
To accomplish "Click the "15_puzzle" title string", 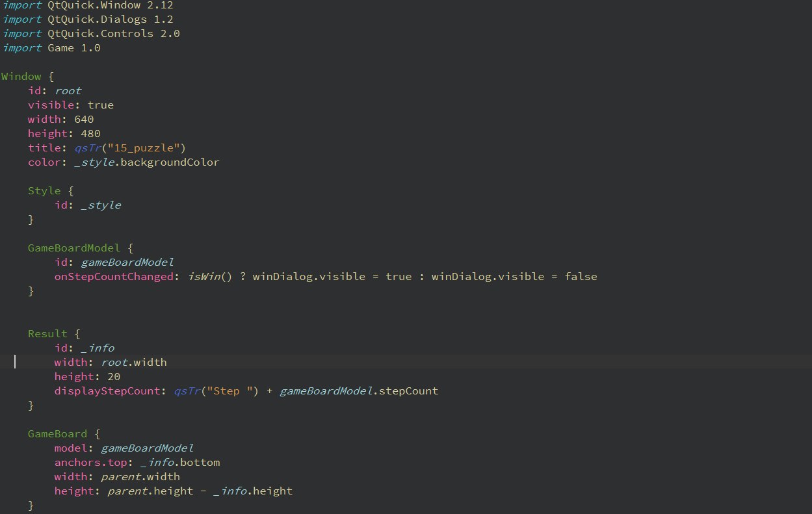I will (144, 148).
